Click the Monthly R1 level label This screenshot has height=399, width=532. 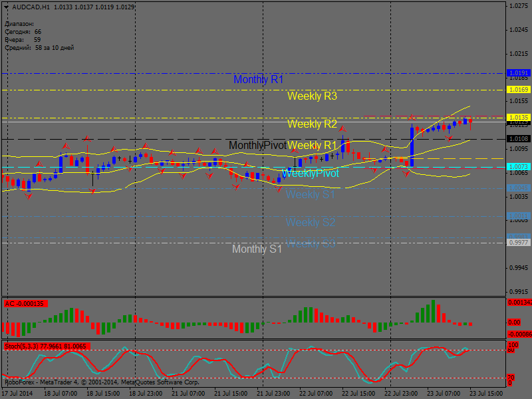[258, 80]
